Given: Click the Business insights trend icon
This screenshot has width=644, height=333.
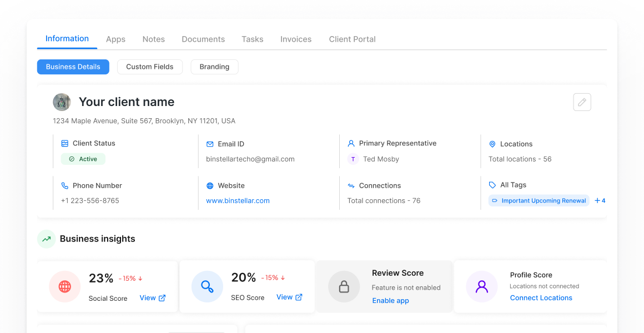Looking at the screenshot, I should [47, 239].
